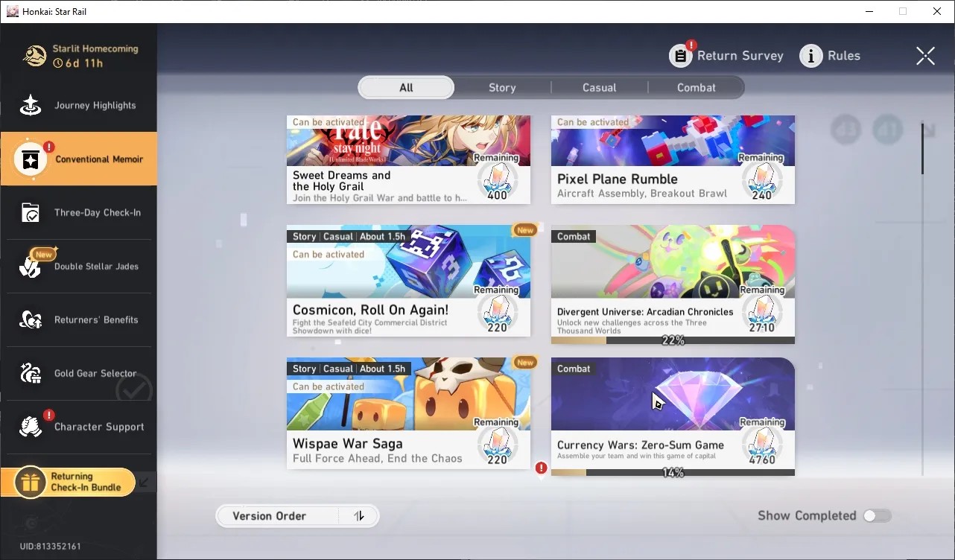This screenshot has width=955, height=560.
Task: Minimize the Honkai: Star Rail window
Action: click(869, 11)
